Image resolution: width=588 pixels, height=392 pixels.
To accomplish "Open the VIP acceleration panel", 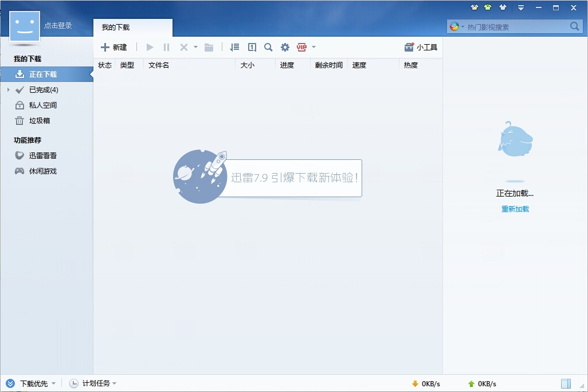I will tap(303, 47).
